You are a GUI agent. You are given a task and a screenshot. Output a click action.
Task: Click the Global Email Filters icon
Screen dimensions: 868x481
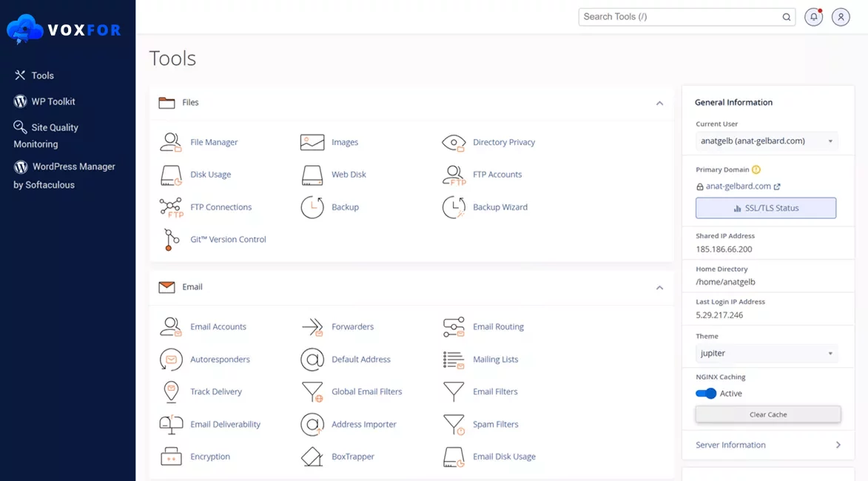(x=312, y=392)
